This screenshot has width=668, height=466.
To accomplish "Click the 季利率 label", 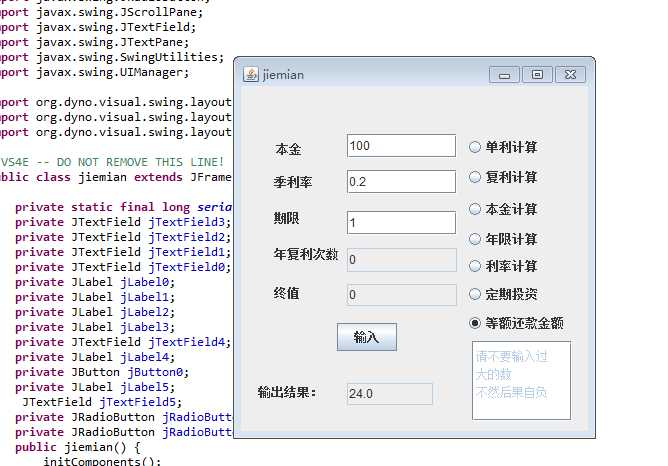I will coord(293,182).
